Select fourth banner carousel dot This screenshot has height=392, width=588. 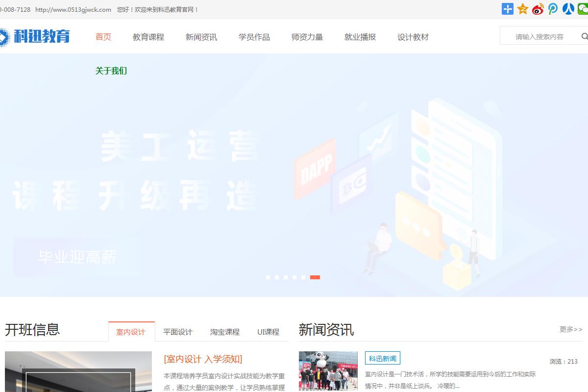[294, 277]
